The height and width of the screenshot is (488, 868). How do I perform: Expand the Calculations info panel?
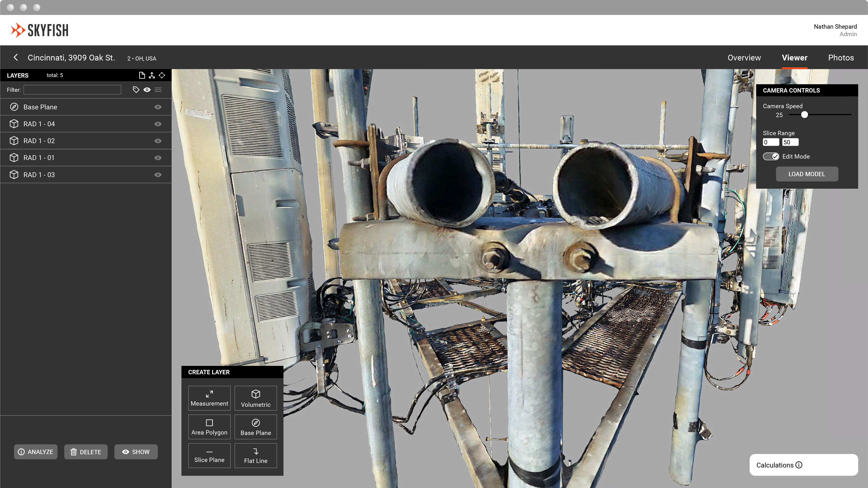click(x=799, y=465)
